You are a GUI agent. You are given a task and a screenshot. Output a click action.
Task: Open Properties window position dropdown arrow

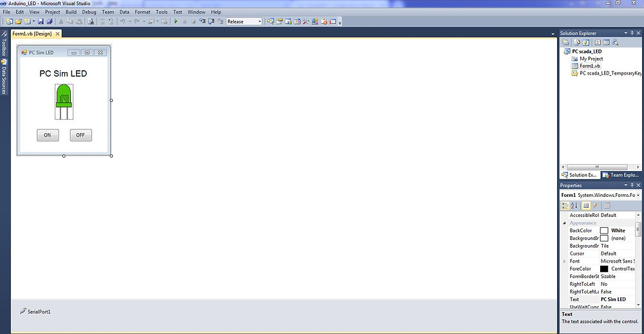point(625,185)
